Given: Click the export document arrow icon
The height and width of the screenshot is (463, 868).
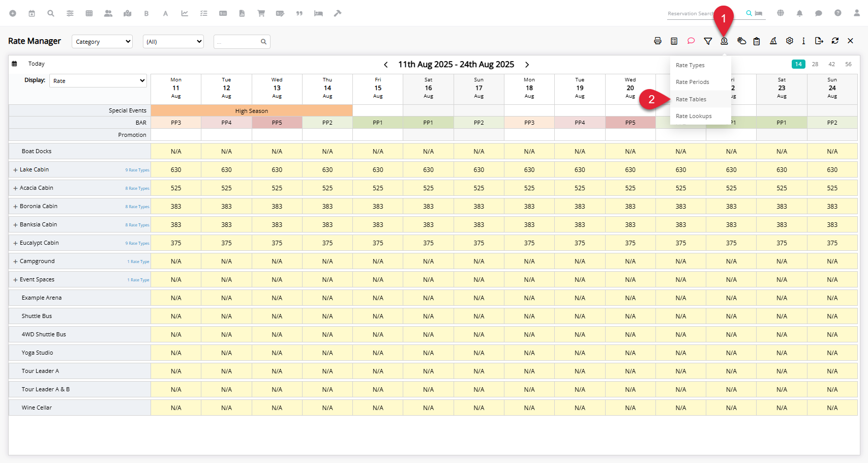Looking at the screenshot, I should 819,41.
